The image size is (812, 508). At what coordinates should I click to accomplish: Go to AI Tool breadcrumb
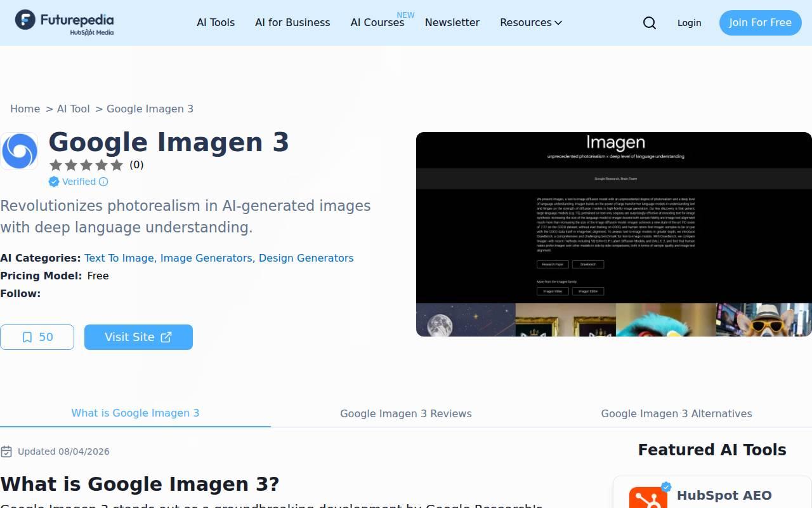click(74, 109)
